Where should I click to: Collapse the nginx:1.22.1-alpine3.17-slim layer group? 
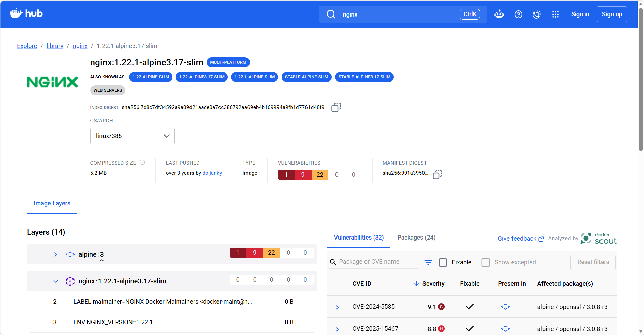click(x=56, y=281)
